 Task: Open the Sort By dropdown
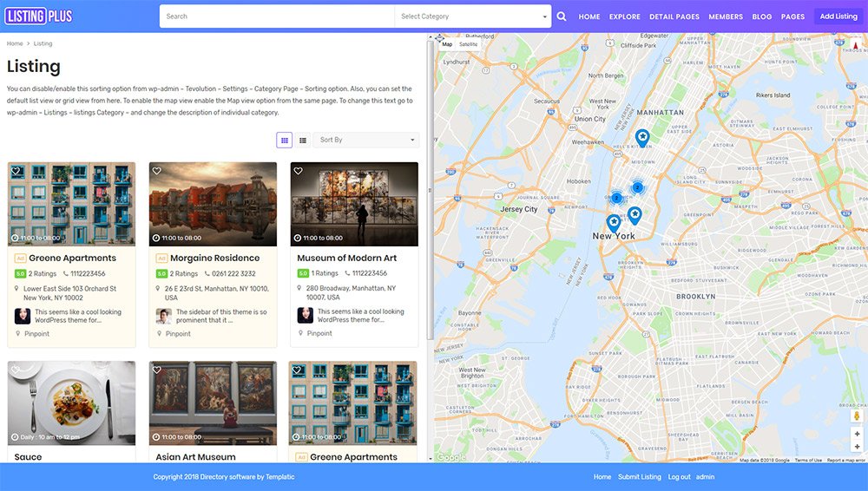(366, 140)
